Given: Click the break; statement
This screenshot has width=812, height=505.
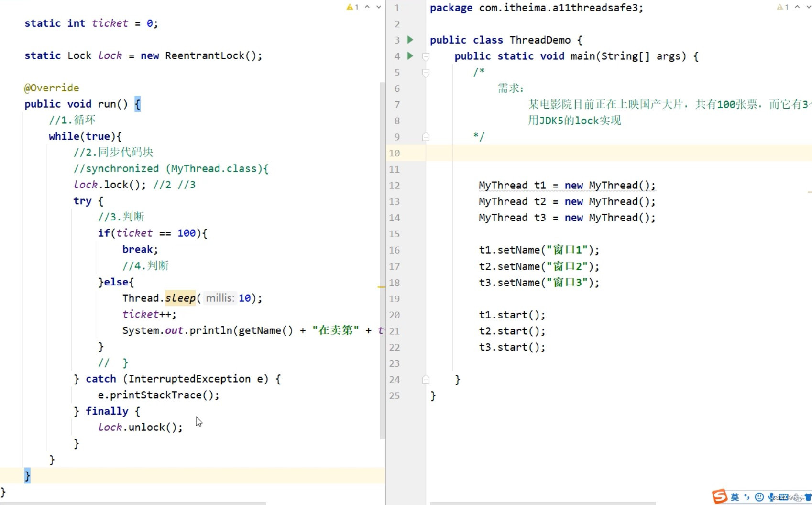Looking at the screenshot, I should tap(140, 250).
